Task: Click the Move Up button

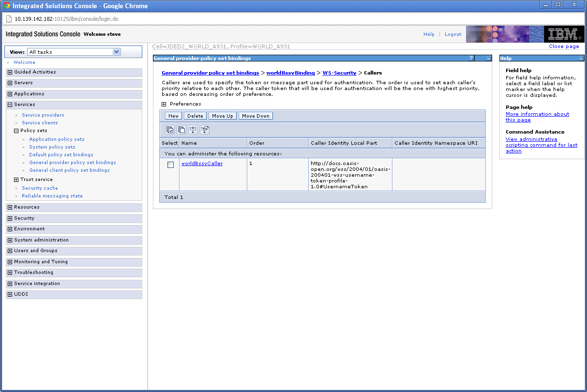Action: tap(223, 116)
